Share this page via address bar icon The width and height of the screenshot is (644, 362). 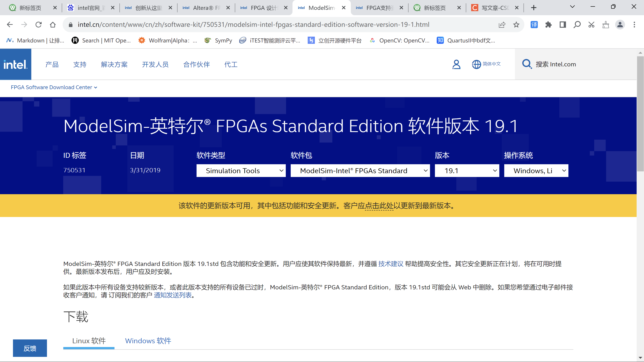coord(502,25)
